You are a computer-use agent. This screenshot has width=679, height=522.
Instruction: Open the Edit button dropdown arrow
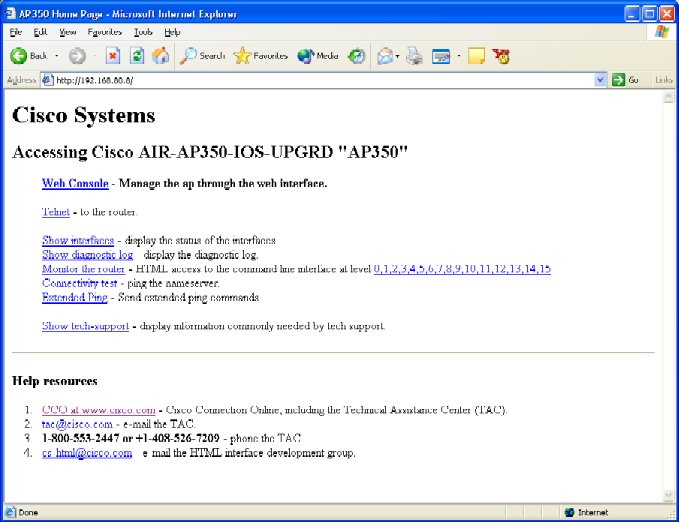point(459,56)
